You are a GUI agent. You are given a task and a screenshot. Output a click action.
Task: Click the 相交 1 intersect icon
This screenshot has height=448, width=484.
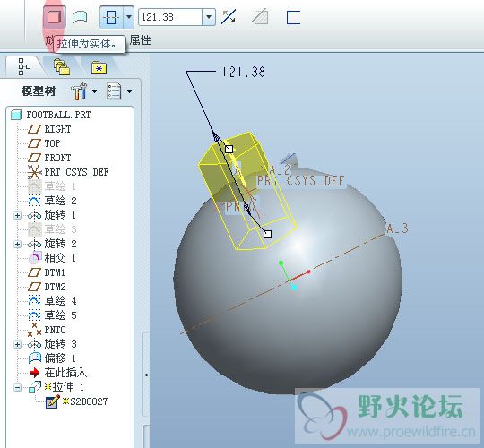tap(35, 258)
